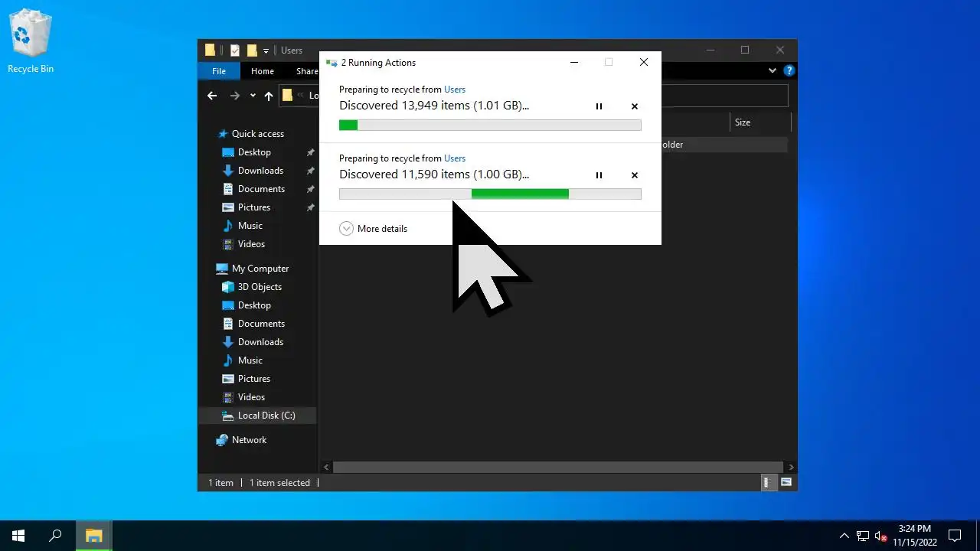980x551 pixels.
Task: Click '1 item selected' in status bar
Action: 279,483
